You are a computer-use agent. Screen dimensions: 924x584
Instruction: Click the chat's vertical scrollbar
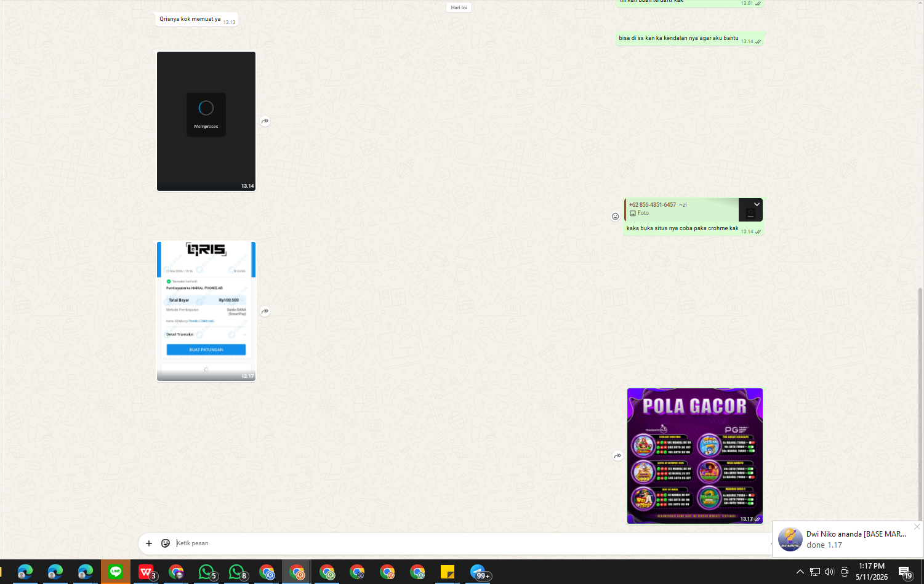click(920, 404)
